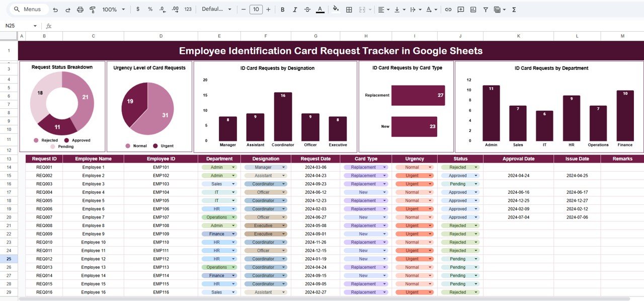Click the Undo button
The image size is (644, 301).
point(55,9)
